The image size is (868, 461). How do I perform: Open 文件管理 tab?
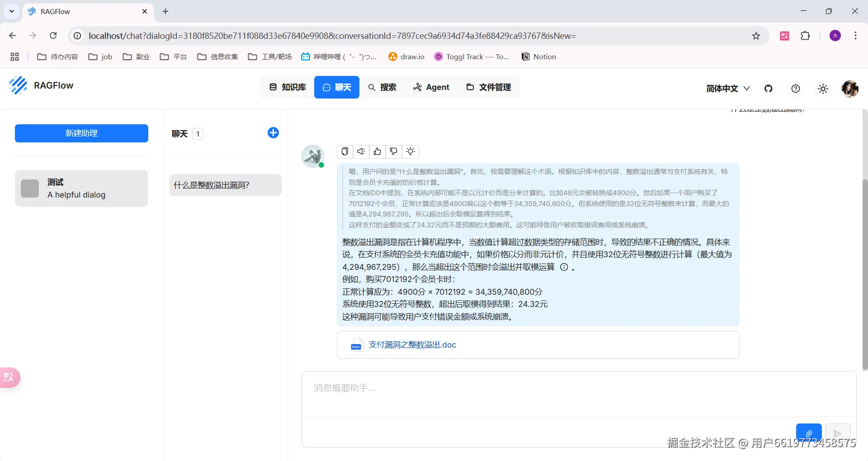click(x=489, y=87)
